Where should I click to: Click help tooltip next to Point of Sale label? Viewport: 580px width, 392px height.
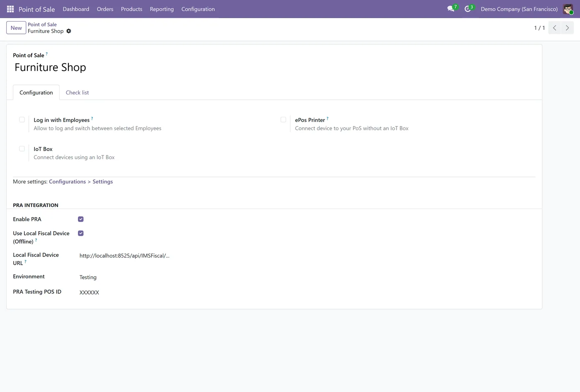pos(47,54)
